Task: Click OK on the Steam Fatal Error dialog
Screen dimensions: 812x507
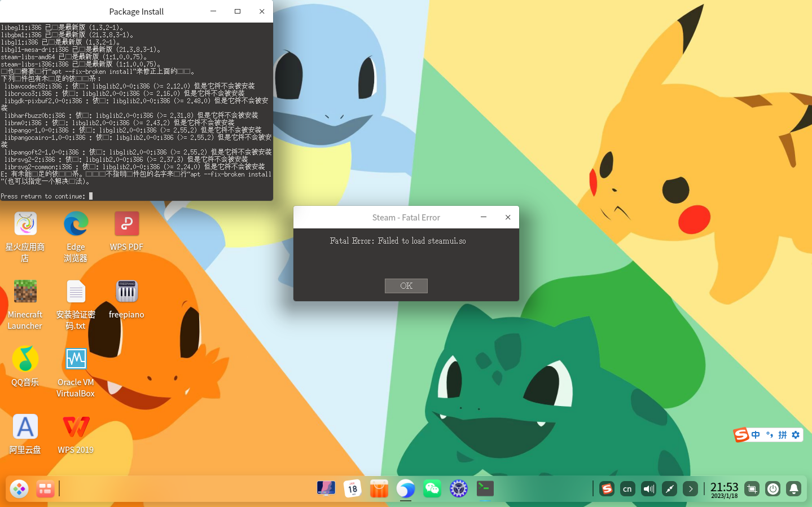Action: (406, 286)
